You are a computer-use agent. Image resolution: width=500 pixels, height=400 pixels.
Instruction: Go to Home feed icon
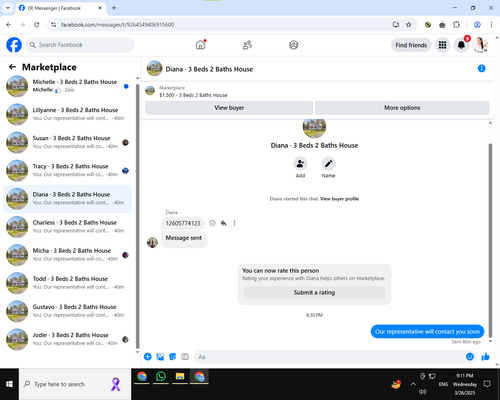click(x=200, y=45)
